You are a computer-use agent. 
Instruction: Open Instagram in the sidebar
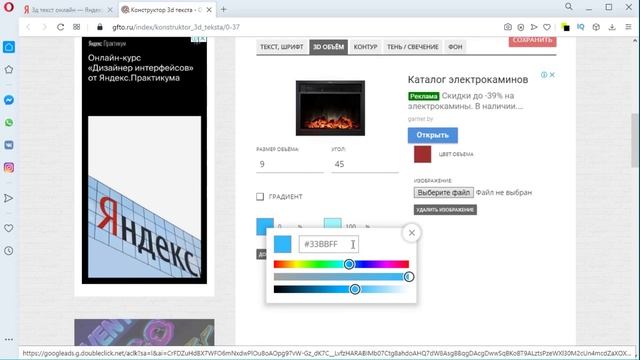point(9,167)
